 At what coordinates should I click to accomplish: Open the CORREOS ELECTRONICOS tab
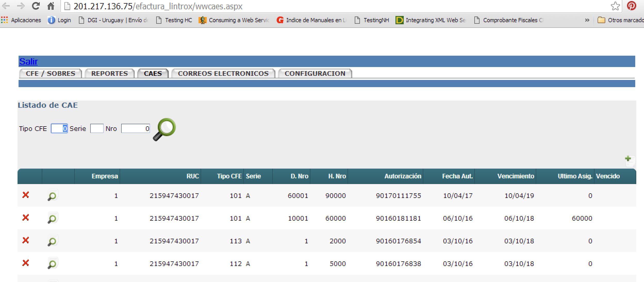pos(223,73)
